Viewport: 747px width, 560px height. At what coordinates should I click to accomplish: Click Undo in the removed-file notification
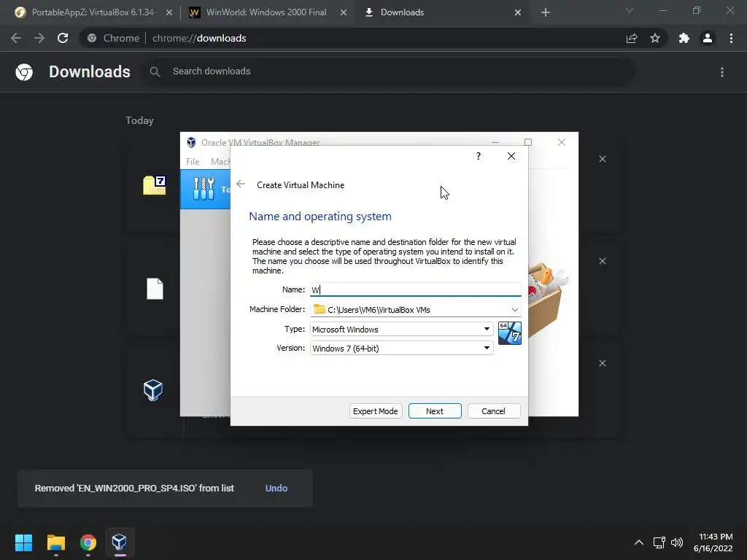[x=276, y=488]
